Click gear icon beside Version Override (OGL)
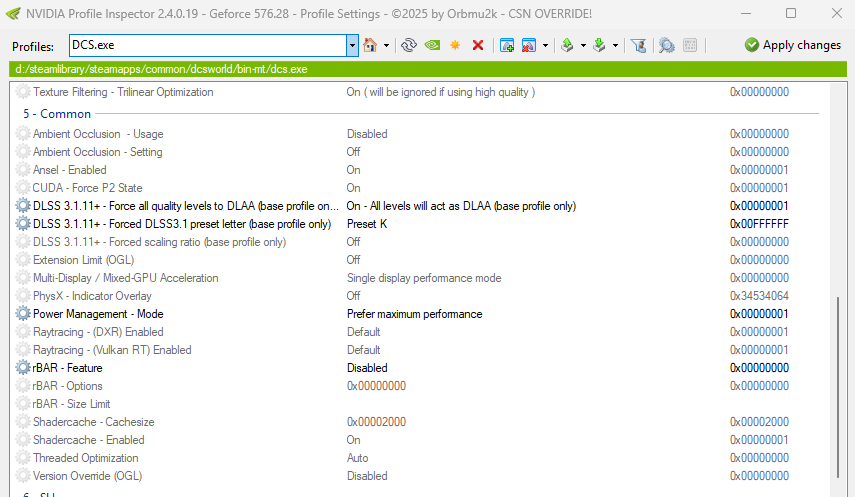Image resolution: width=855 pixels, height=497 pixels. tap(23, 476)
